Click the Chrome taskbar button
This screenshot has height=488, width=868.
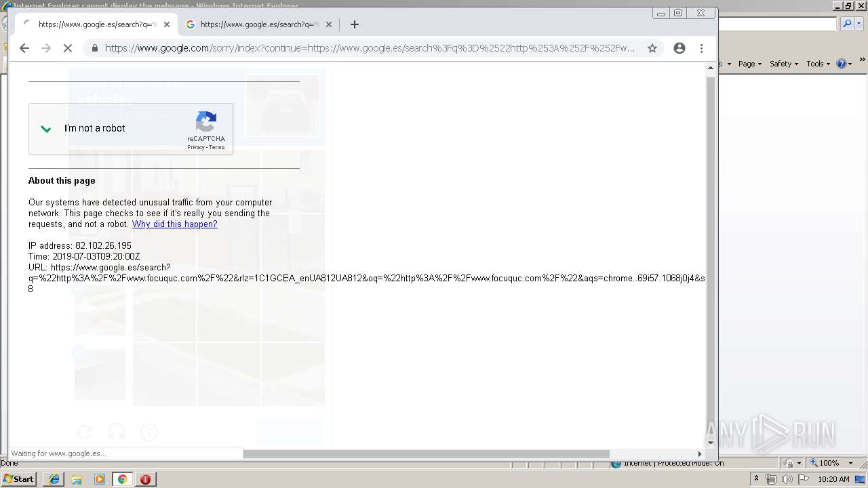(x=123, y=479)
